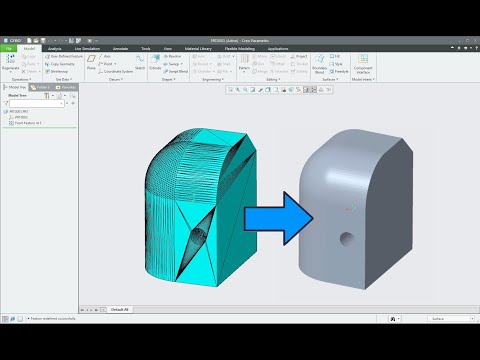Click the Refit icon in graphics toolbar

pos(230,90)
